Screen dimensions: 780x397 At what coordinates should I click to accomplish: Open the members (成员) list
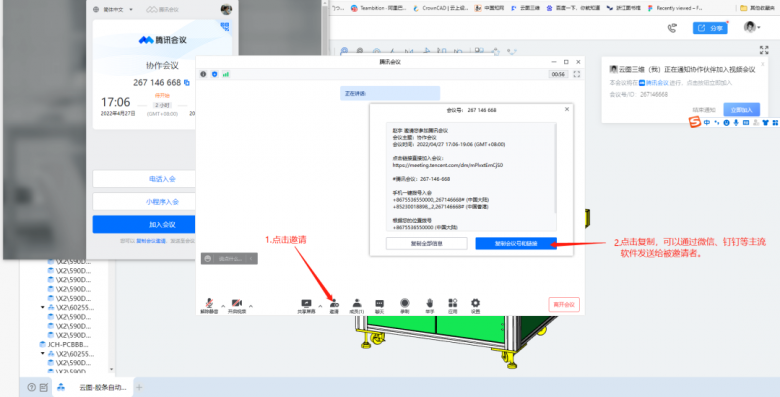357,305
